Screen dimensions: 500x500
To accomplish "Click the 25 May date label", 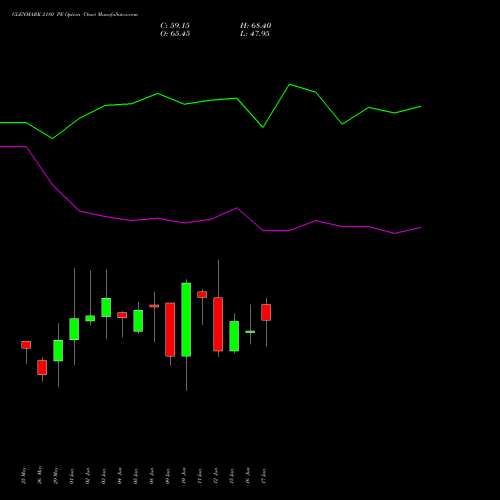I will [x=23, y=475].
